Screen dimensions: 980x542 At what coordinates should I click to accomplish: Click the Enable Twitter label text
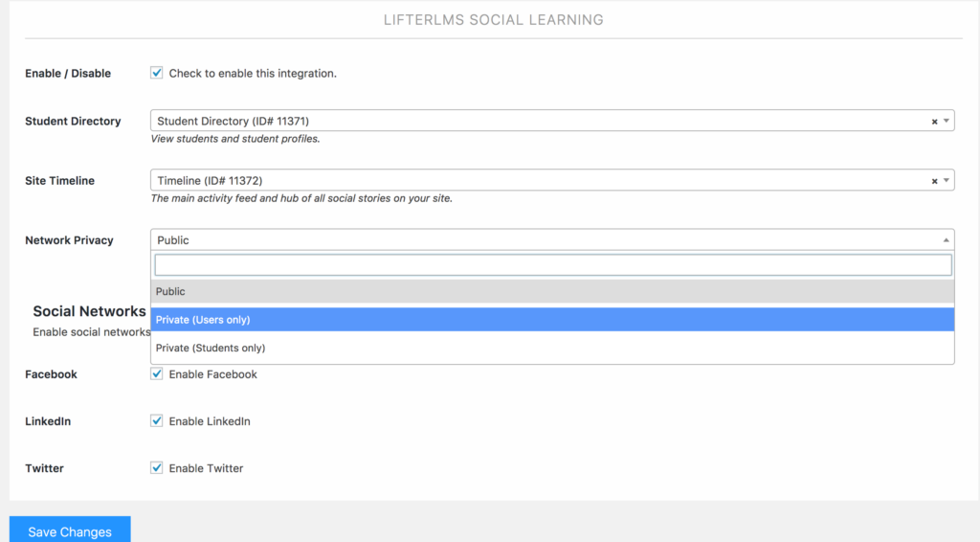[206, 467]
